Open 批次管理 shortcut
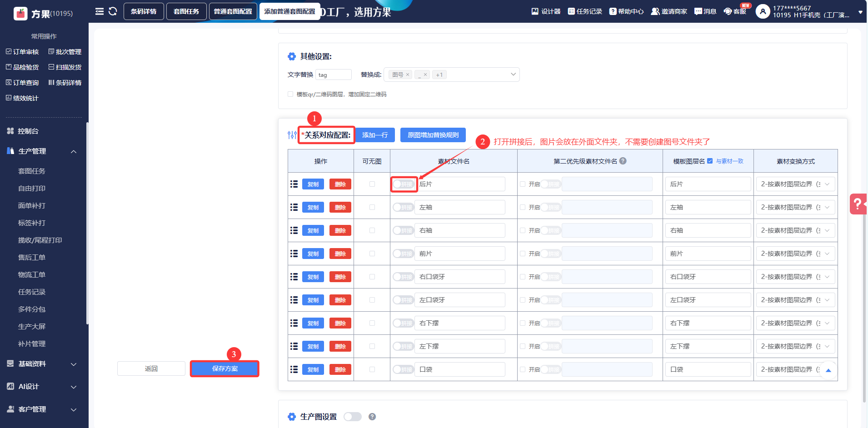 point(65,52)
